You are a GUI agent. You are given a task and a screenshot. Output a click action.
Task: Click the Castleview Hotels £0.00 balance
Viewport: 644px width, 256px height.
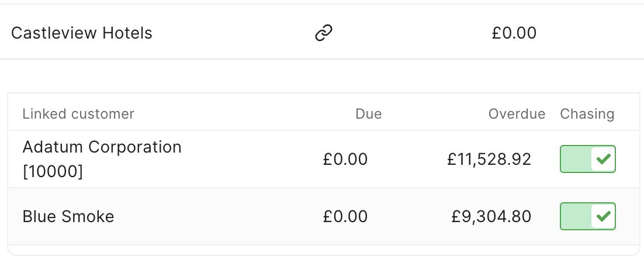[514, 33]
